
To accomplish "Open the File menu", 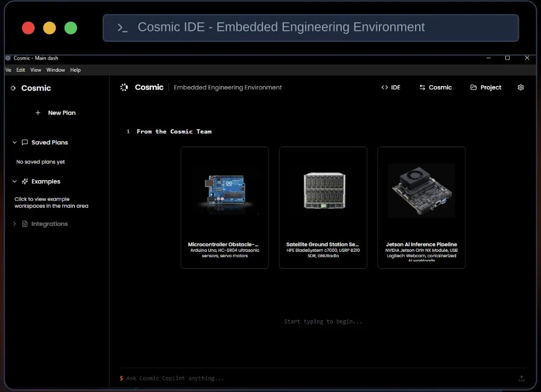I will pos(7,70).
